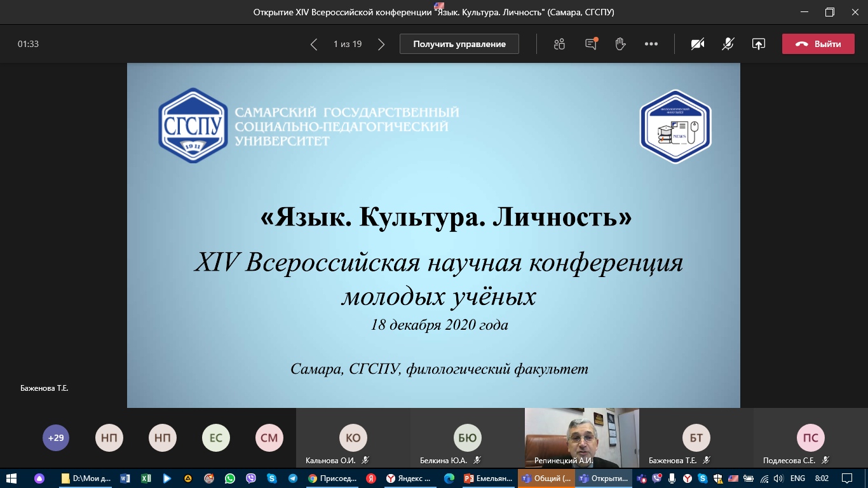Show the participants panel icon
The height and width of the screenshot is (488, 868).
559,44
